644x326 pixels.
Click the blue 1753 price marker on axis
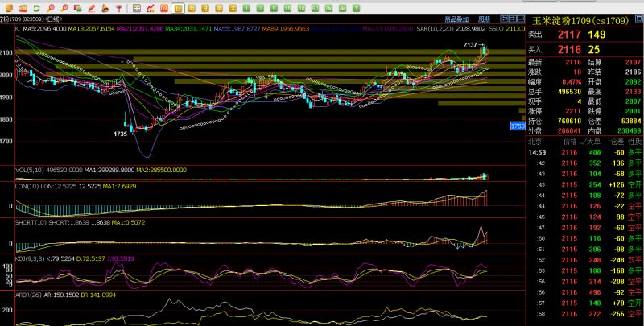[518, 126]
